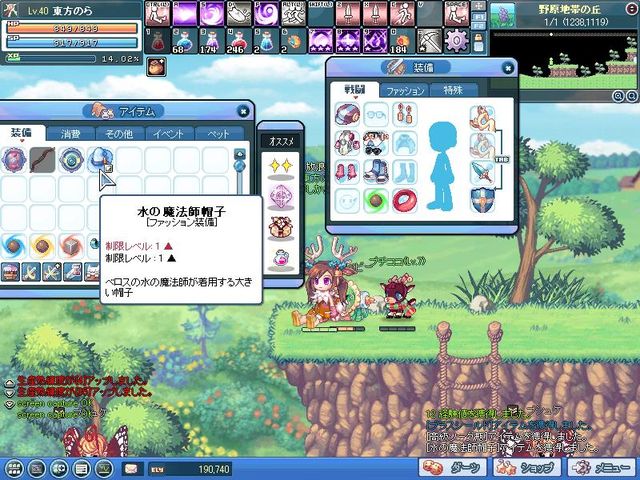The width and height of the screenshot is (640, 480).
Task: Activate the purple spiral skill in slot F
Action: click(x=266, y=13)
